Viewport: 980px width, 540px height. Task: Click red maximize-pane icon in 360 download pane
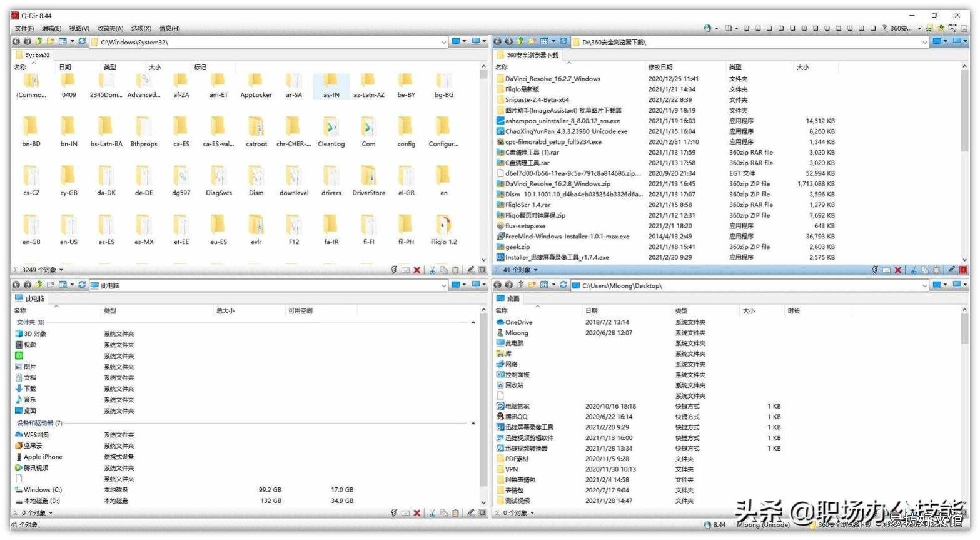click(963, 270)
